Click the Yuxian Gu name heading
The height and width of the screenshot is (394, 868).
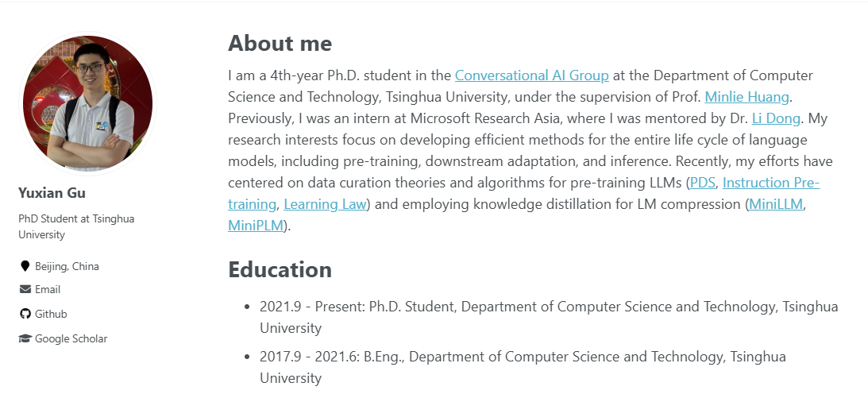52,193
